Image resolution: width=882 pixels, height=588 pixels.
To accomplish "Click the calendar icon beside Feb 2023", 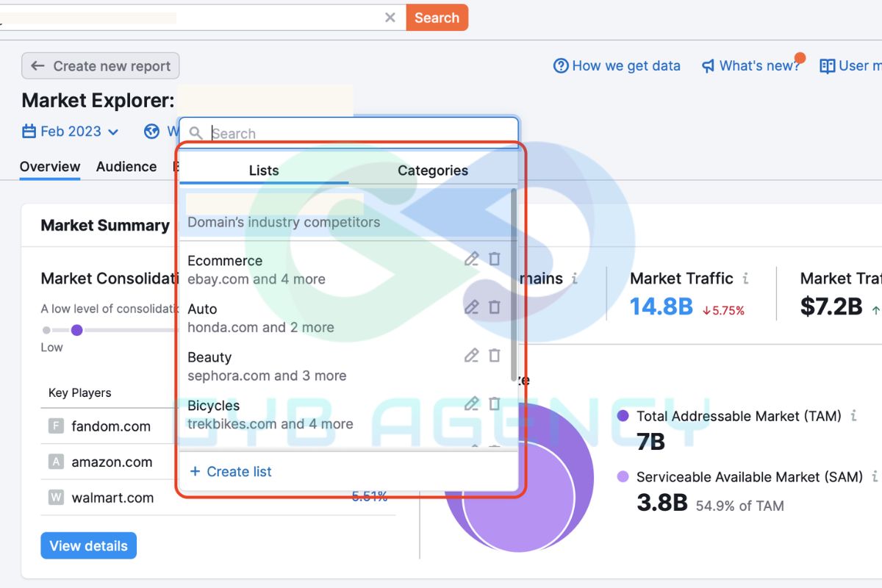I will point(29,132).
